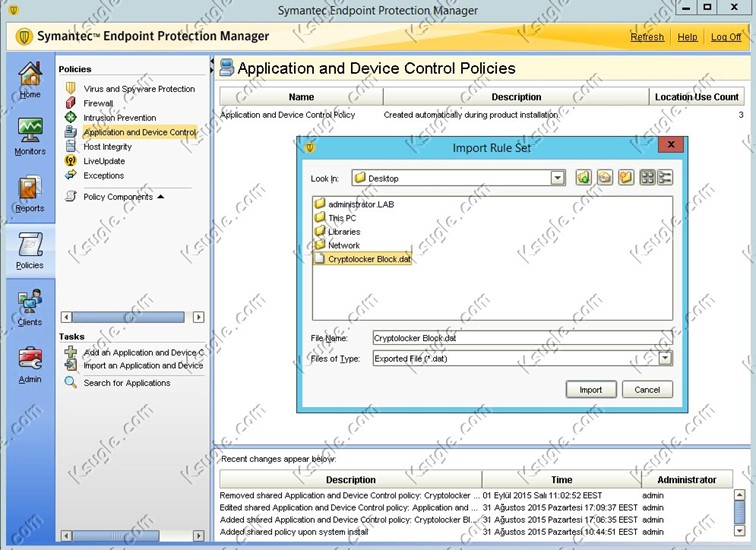This screenshot has height=550, width=756.
Task: Click the Log Off link
Action: tap(726, 37)
